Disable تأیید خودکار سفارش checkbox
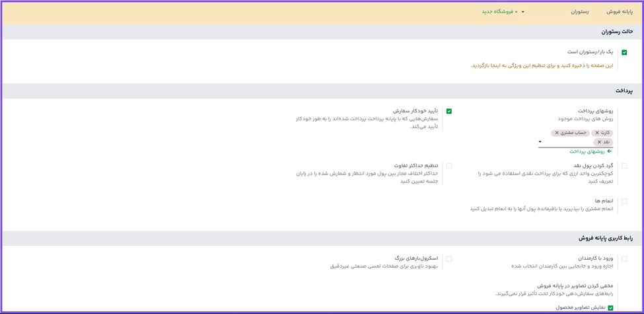 (449, 111)
